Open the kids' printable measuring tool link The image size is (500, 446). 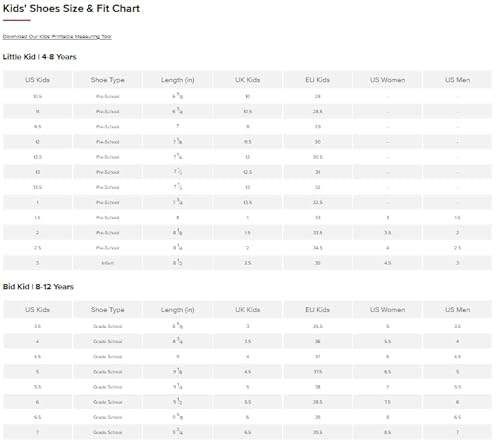tap(57, 37)
